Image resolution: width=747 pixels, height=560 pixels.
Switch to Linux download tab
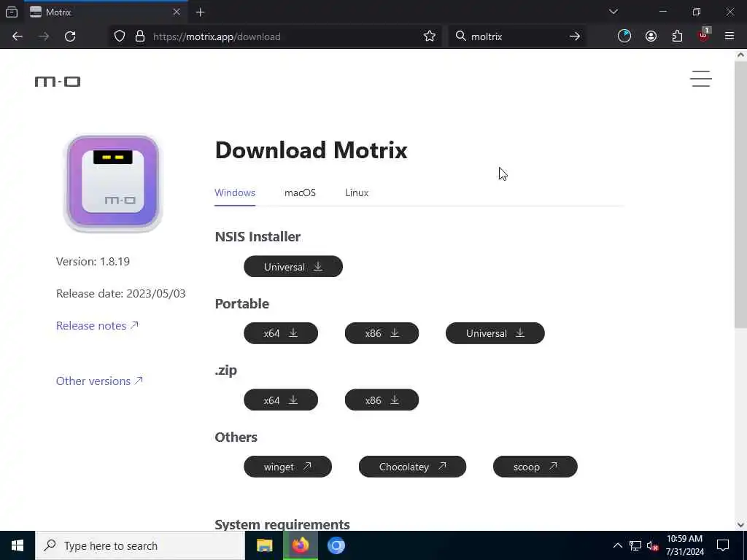(x=357, y=192)
